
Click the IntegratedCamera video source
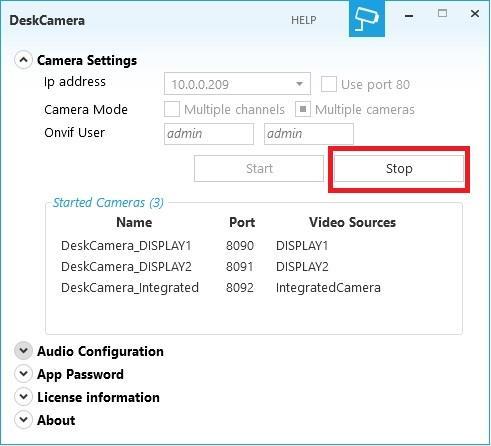point(328,288)
